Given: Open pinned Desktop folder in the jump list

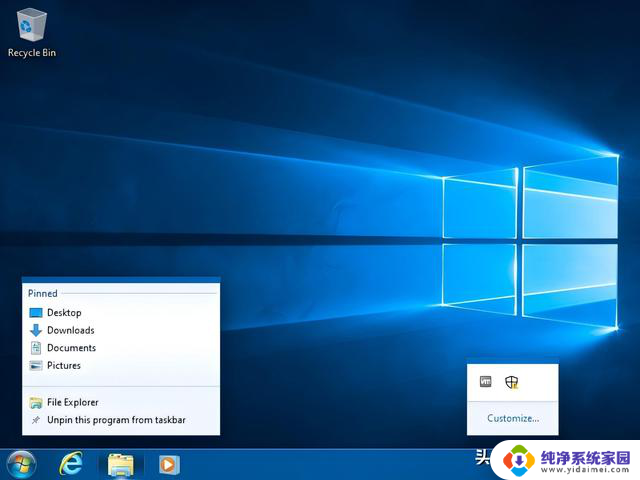Looking at the screenshot, I should point(121,313).
